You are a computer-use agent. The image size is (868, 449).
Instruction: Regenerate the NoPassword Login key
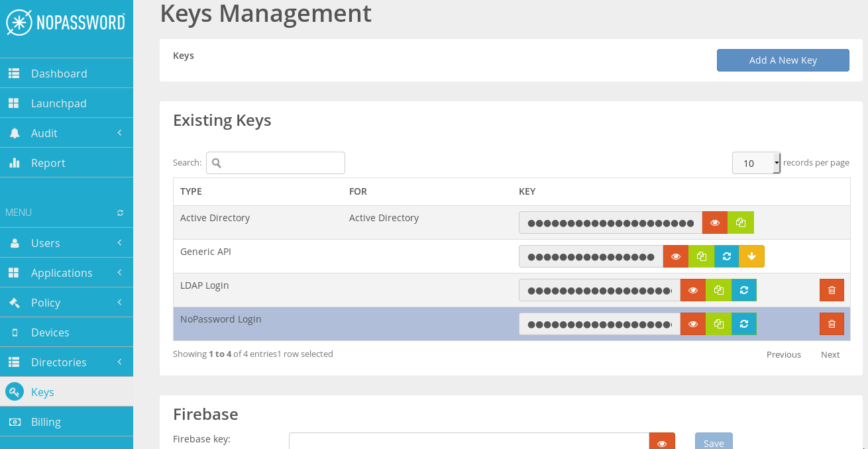[x=744, y=324]
